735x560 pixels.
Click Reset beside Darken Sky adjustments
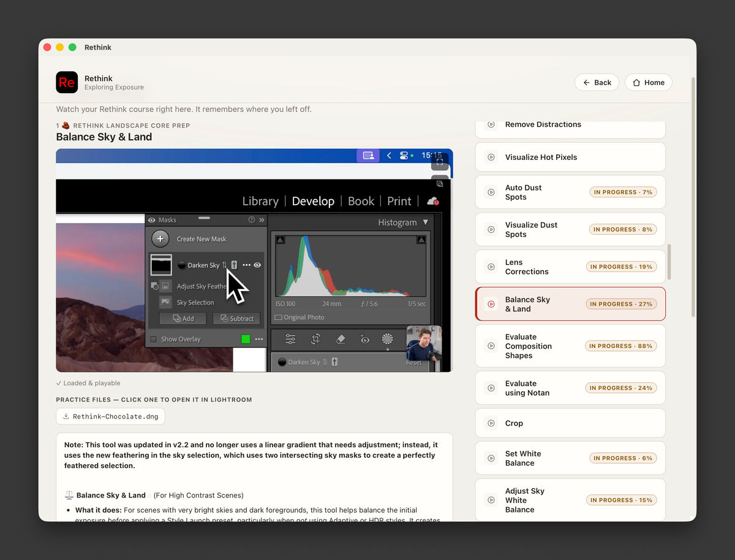tap(414, 363)
